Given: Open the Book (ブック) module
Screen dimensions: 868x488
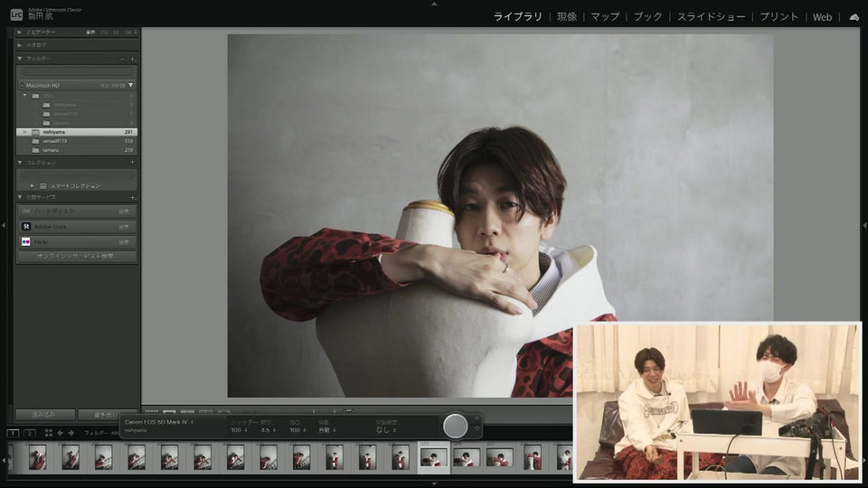Looking at the screenshot, I should point(647,16).
